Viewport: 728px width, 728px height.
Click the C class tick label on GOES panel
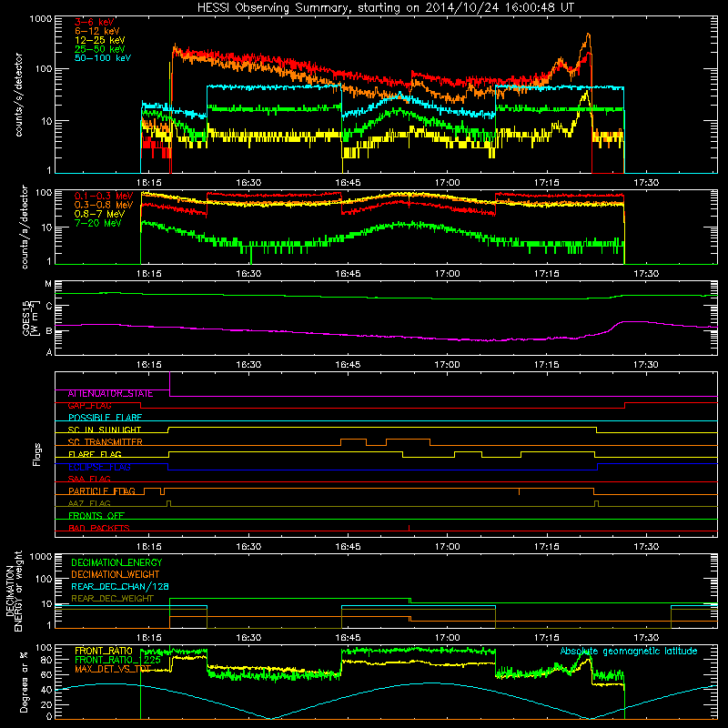(x=48, y=306)
